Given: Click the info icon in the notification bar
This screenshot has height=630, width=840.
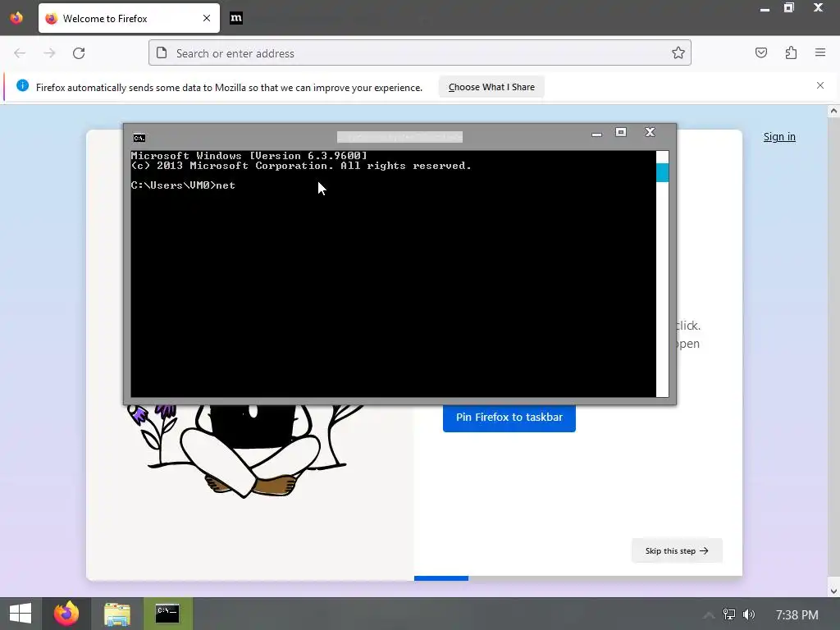Looking at the screenshot, I should [22, 85].
